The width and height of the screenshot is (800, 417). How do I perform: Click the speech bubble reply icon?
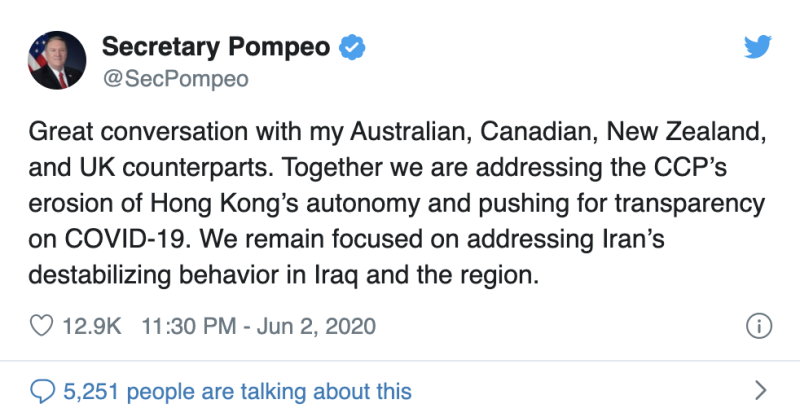pos(42,391)
